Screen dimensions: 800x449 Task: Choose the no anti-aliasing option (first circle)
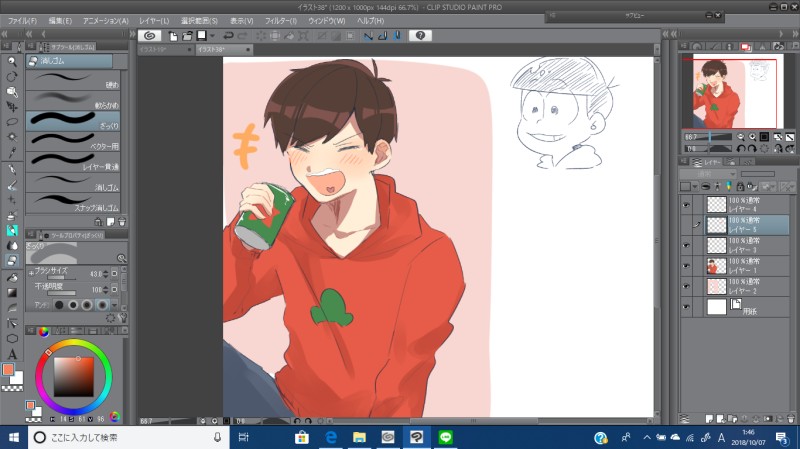(x=59, y=305)
